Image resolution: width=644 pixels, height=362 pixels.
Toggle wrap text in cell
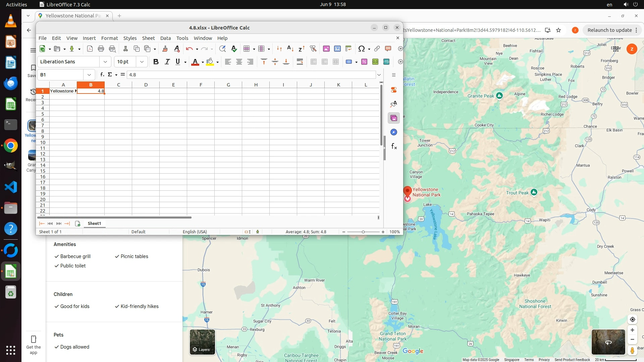click(x=300, y=62)
